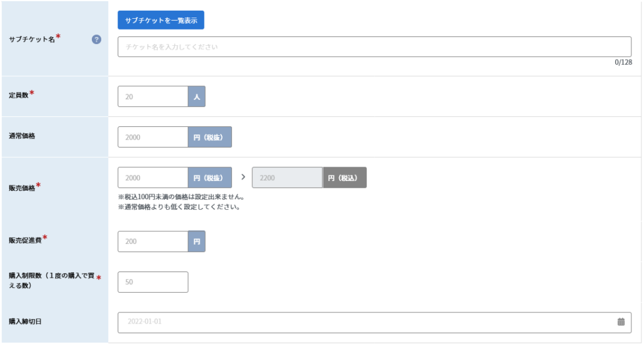Click the help question mark icon

(96, 40)
